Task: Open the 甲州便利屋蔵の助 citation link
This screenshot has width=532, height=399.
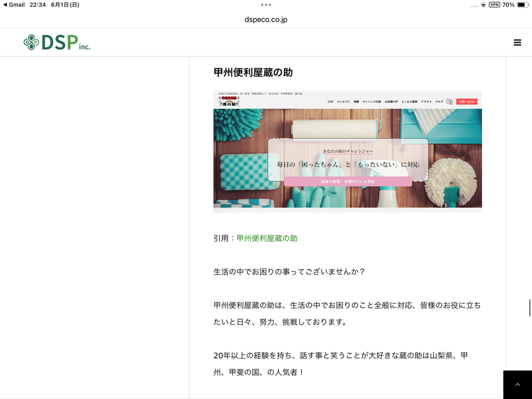Action: (267, 238)
